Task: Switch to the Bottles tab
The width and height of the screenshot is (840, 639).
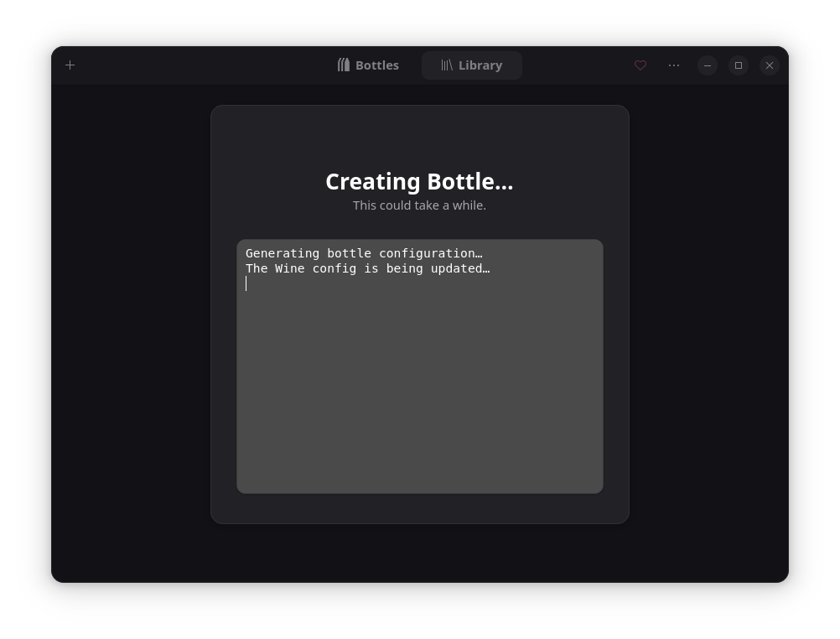Action: [x=368, y=65]
